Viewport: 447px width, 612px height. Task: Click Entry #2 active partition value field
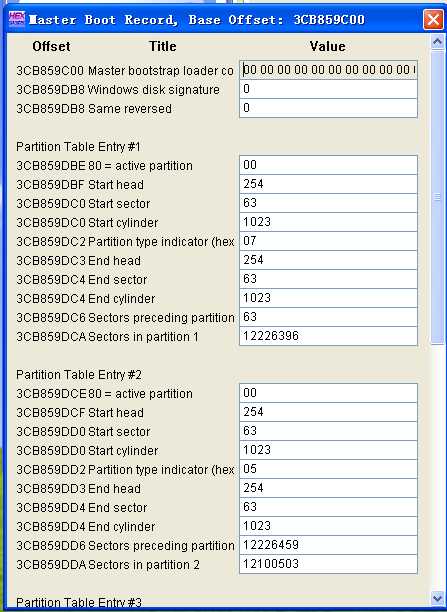(x=328, y=393)
